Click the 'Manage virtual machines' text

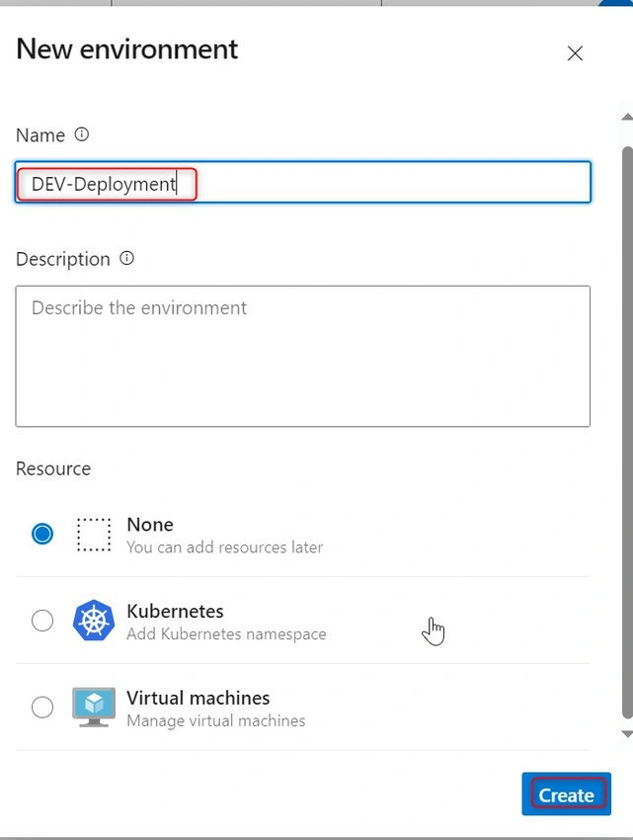coord(216,720)
